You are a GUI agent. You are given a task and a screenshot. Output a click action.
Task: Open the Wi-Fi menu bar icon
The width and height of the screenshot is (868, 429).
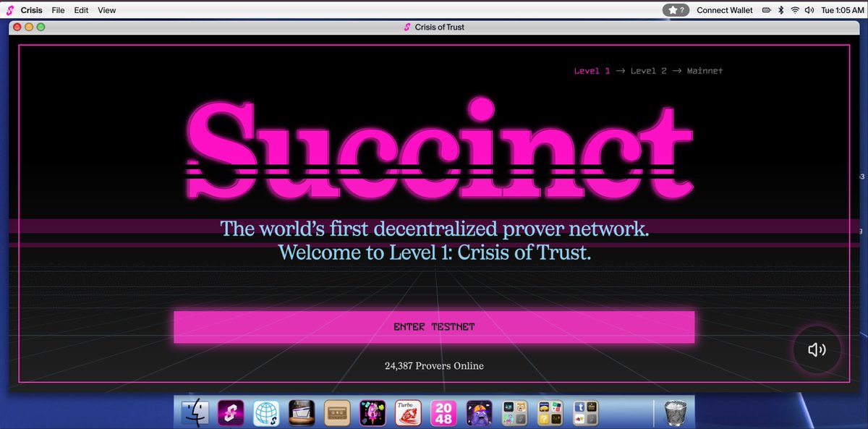pyautogui.click(x=795, y=10)
